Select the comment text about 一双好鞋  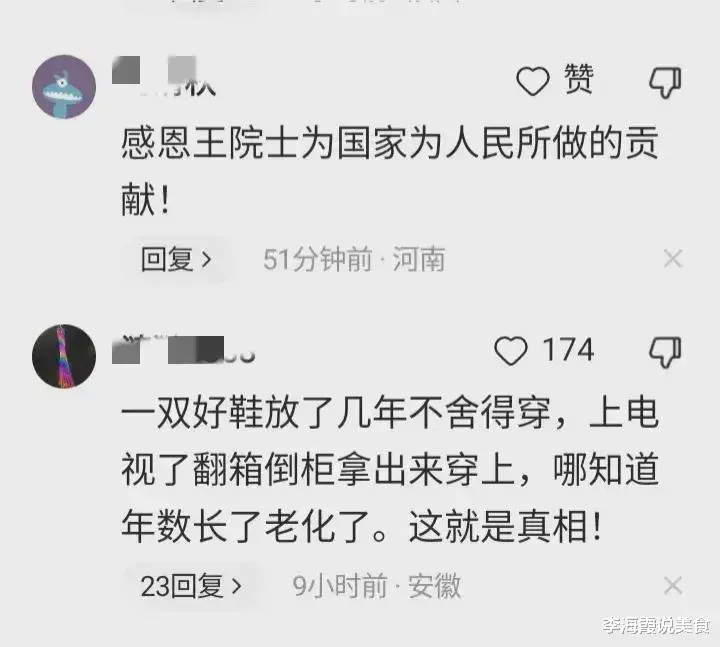pyautogui.click(x=390, y=469)
